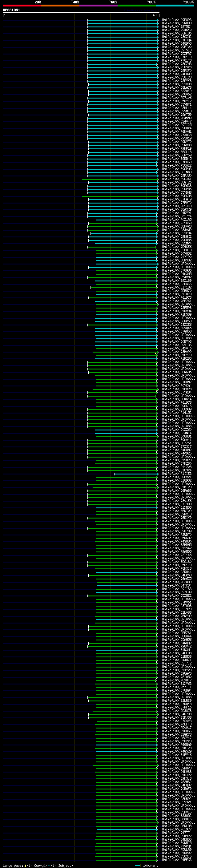Select hit entry UniRef100_P57106
The width and height of the screenshot is (197, 868).
(x=177, y=98)
